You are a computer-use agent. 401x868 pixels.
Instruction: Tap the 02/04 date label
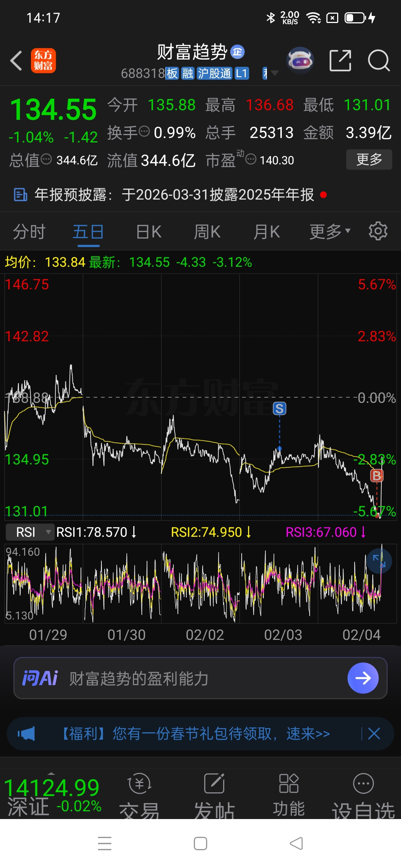point(362,635)
